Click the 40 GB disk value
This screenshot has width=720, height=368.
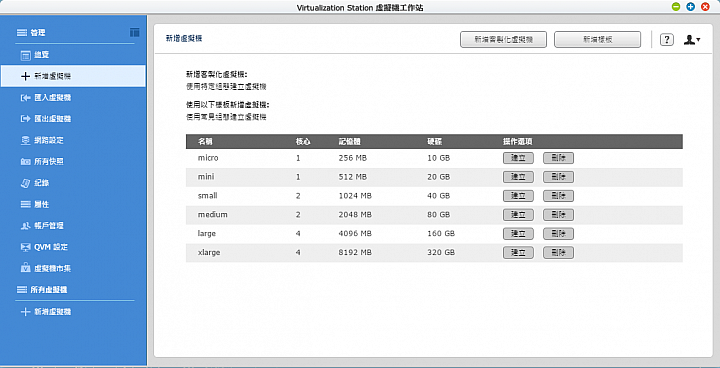[439, 196]
